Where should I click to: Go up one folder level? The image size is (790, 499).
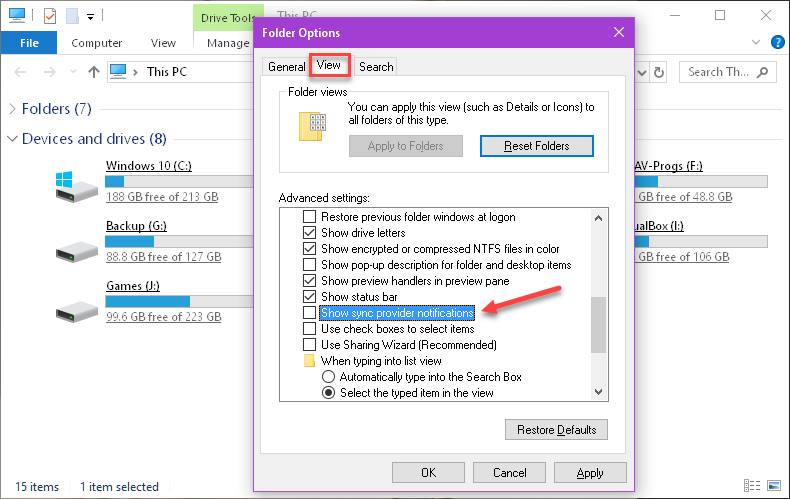point(94,72)
